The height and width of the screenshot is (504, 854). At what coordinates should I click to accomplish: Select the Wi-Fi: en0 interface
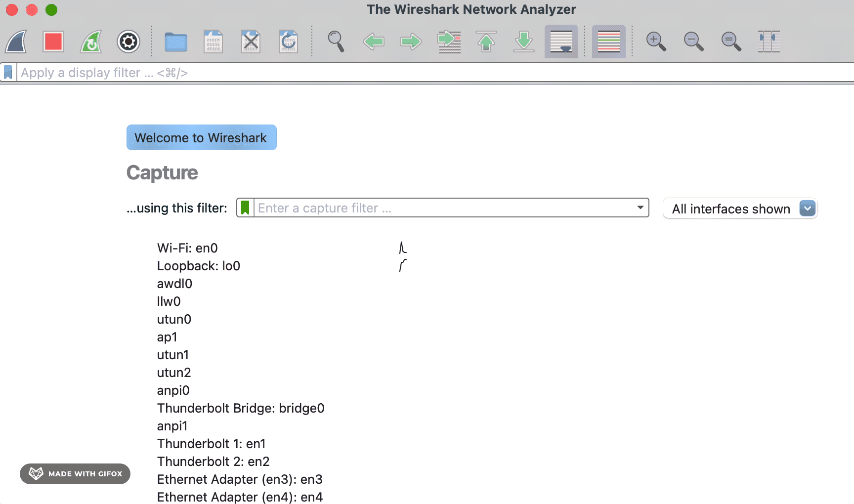coord(187,248)
